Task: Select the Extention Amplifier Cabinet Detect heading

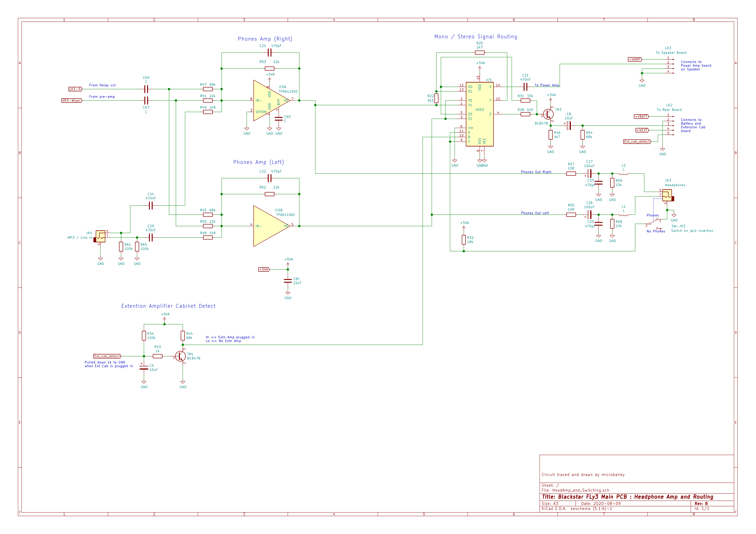Action: pos(168,306)
